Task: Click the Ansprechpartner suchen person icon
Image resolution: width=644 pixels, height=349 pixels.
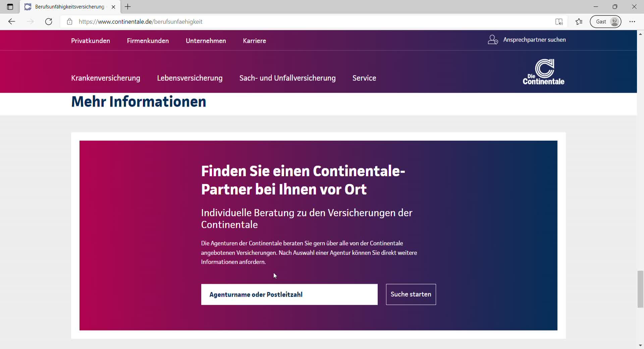Action: [x=492, y=40]
